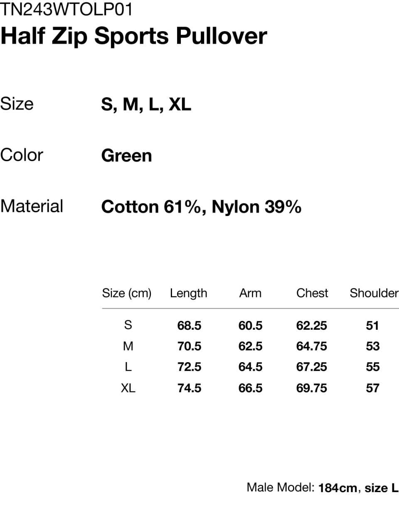Click the 70.5 length value for M

coord(189,346)
